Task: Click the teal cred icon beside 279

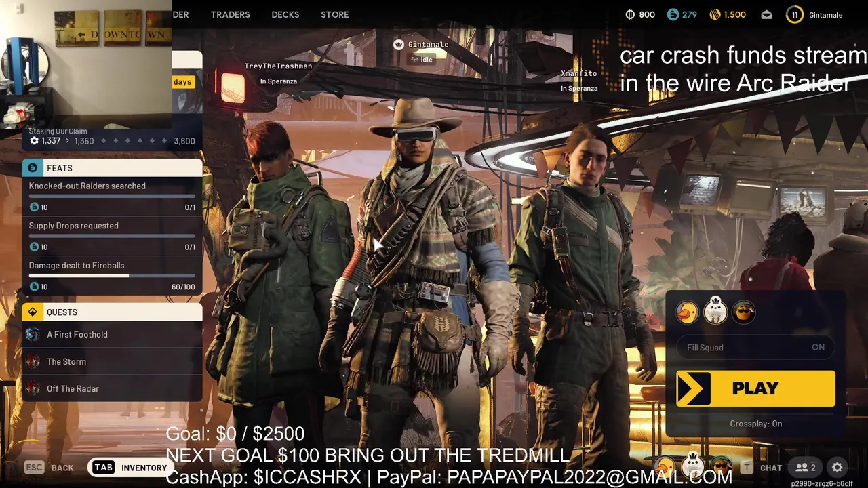Action: [x=673, y=14]
